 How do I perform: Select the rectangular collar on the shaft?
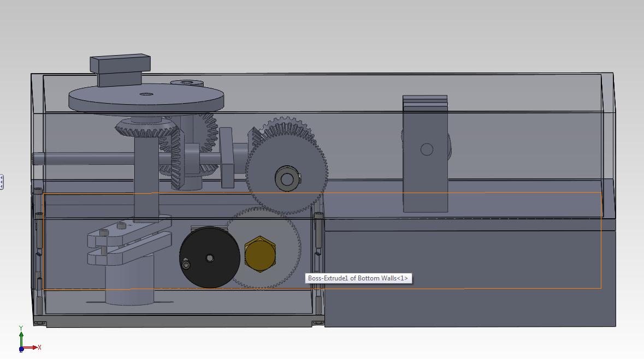coord(226,158)
